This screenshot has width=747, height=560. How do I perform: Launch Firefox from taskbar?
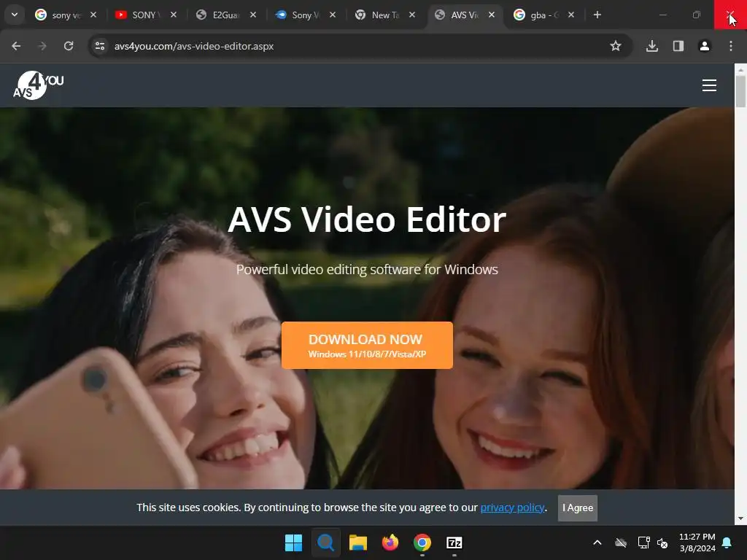click(390, 542)
